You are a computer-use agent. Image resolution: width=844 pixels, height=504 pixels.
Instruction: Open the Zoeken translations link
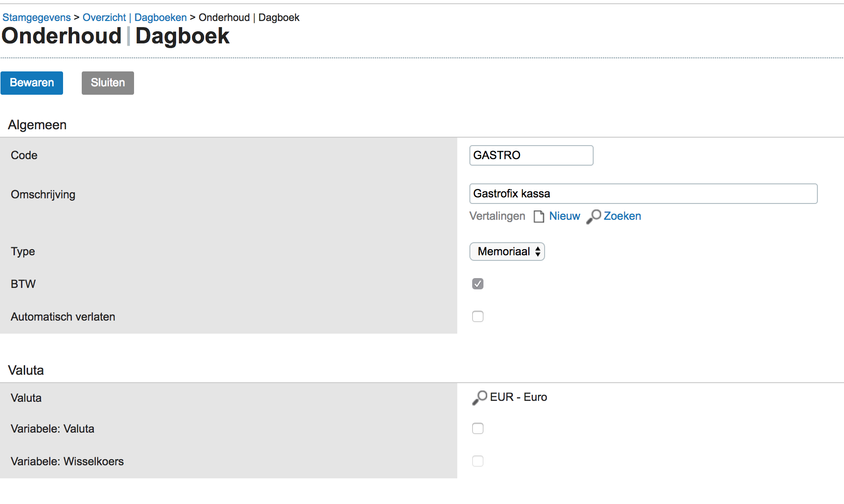pyautogui.click(x=622, y=216)
